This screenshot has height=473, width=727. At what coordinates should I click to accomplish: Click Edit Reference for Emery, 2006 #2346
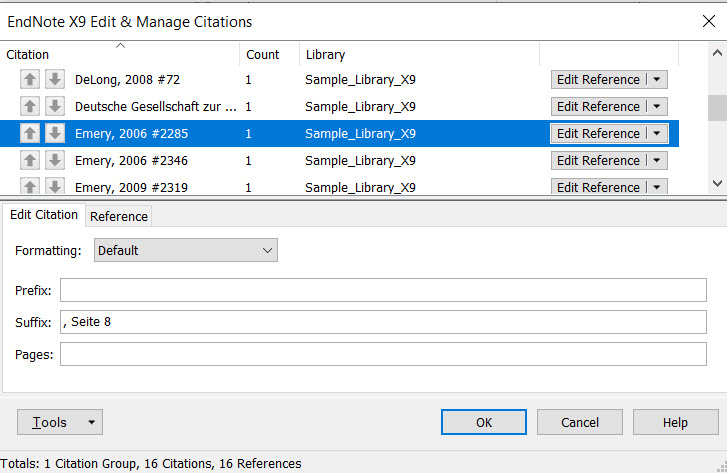[598, 160]
